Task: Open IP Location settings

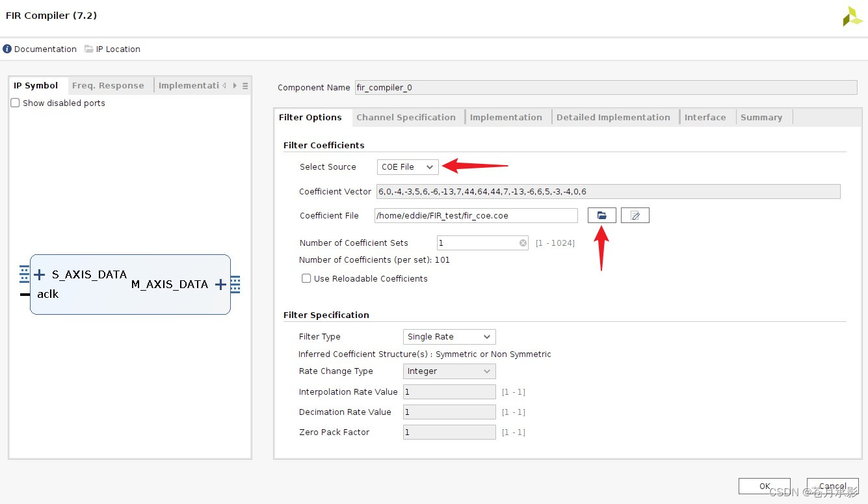Action: 112,49
